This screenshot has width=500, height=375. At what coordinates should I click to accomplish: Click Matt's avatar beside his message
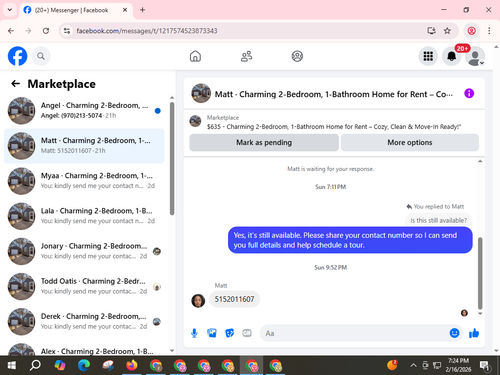(x=198, y=301)
